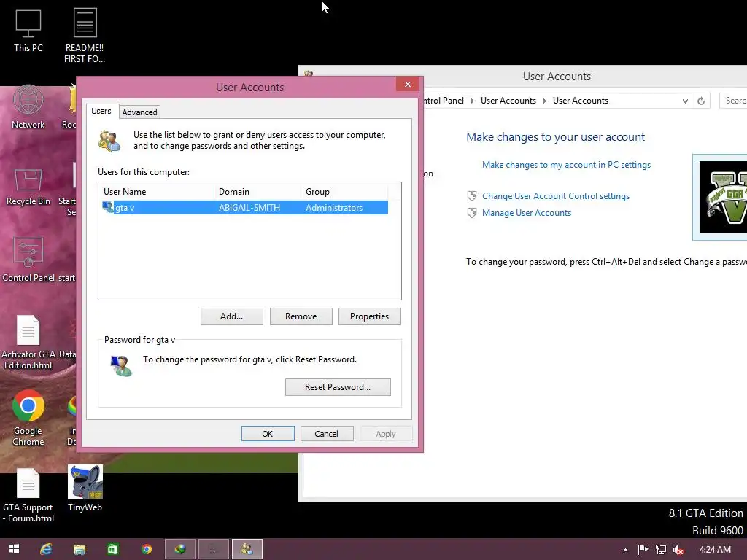
Task: Click the muted volume tray icon
Action: [x=678, y=550]
